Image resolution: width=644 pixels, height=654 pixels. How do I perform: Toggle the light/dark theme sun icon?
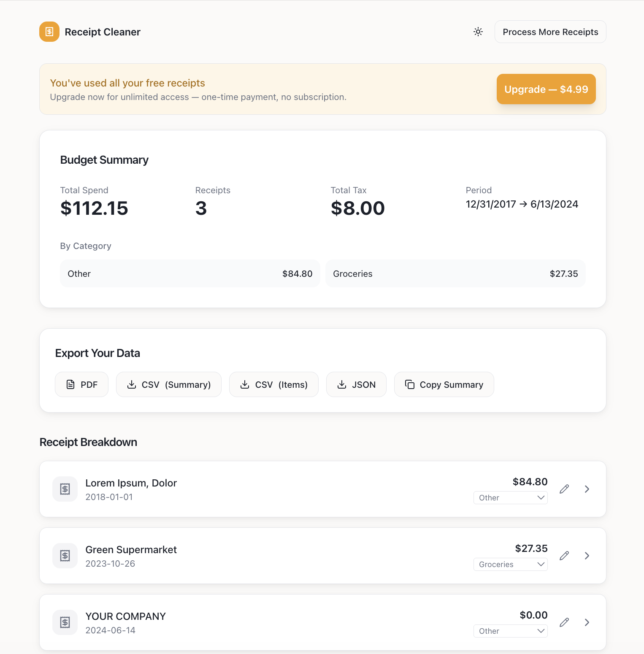tap(478, 32)
